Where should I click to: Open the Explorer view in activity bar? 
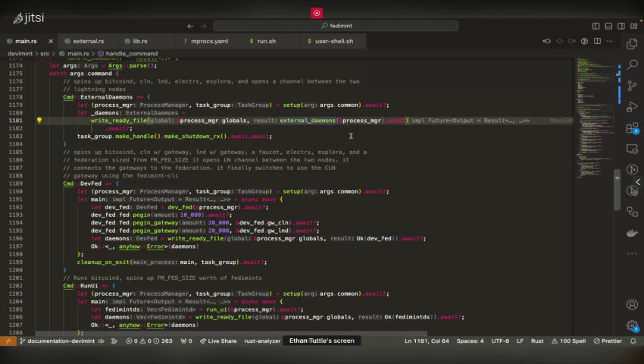tap(632, 45)
